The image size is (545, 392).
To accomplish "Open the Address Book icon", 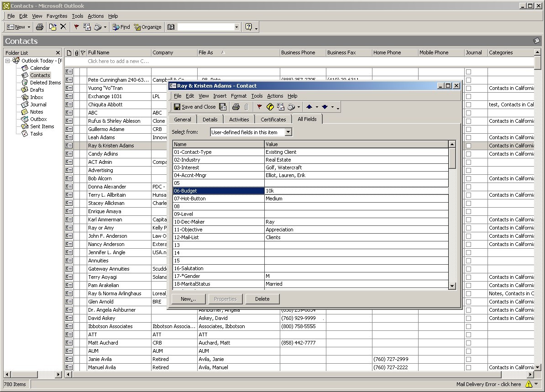I will [x=171, y=27].
